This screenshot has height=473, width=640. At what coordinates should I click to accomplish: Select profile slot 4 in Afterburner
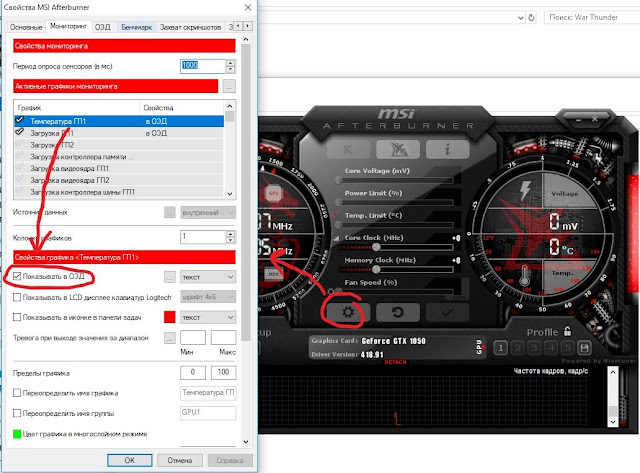tap(551, 348)
